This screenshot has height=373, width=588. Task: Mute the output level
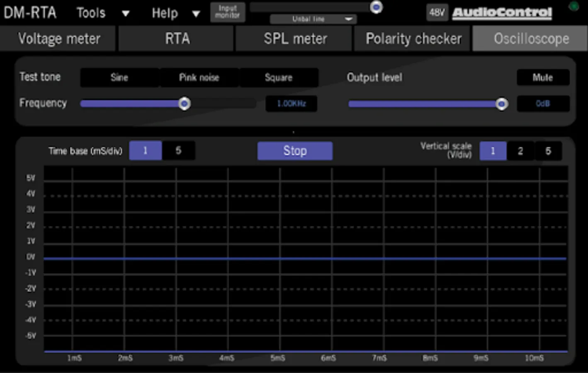[543, 78]
